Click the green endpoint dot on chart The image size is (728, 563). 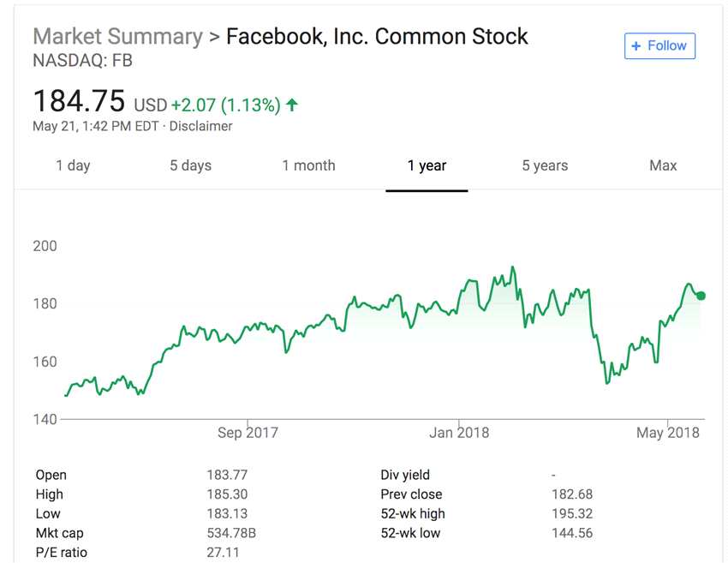pos(701,296)
